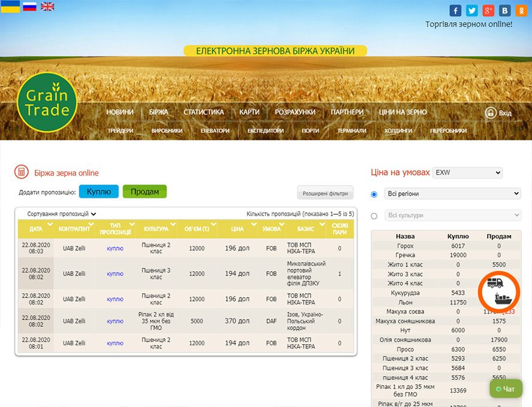Open the РОЗРАХУНКИ menu item
This screenshot has height=407, width=532.
pos(295,112)
